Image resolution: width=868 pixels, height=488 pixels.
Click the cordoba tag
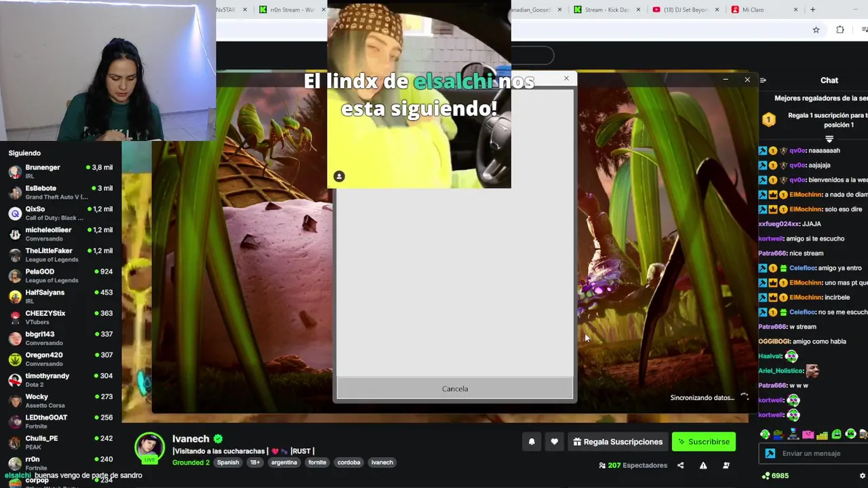pos(349,462)
